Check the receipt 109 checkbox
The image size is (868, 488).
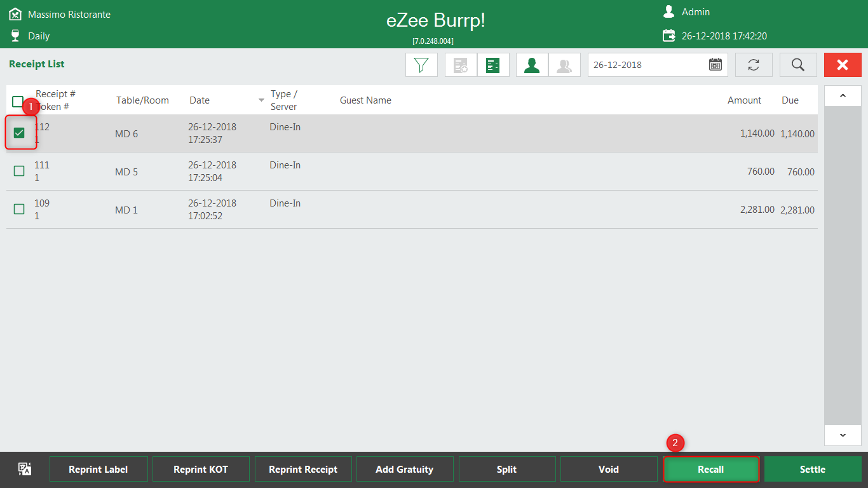coord(19,209)
